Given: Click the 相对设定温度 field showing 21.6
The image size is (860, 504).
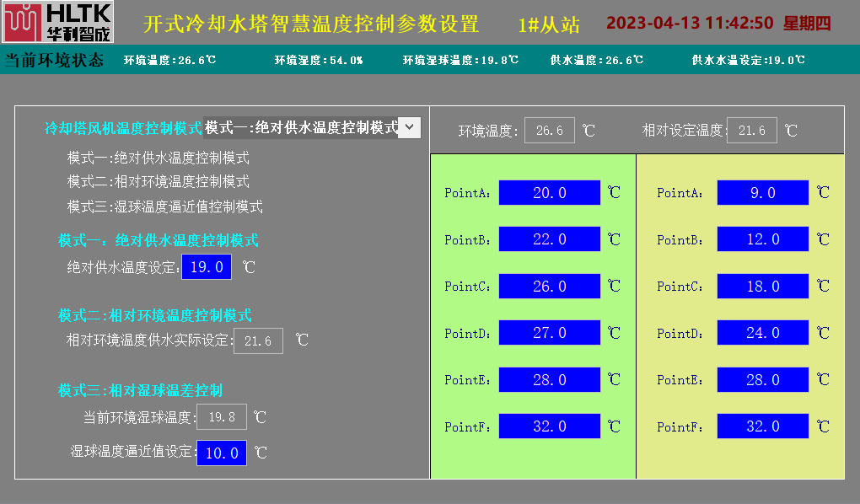Looking at the screenshot, I should tap(752, 131).
